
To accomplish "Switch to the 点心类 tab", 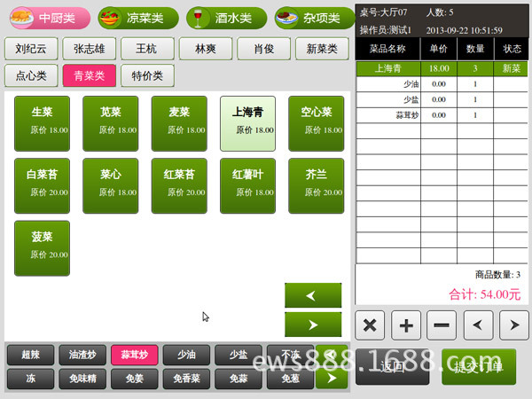I will 31,75.
